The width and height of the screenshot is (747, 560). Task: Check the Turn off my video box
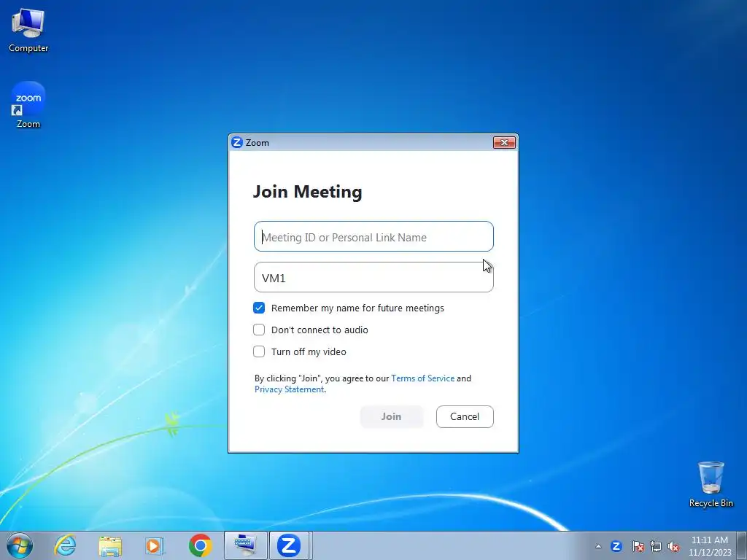(x=259, y=351)
